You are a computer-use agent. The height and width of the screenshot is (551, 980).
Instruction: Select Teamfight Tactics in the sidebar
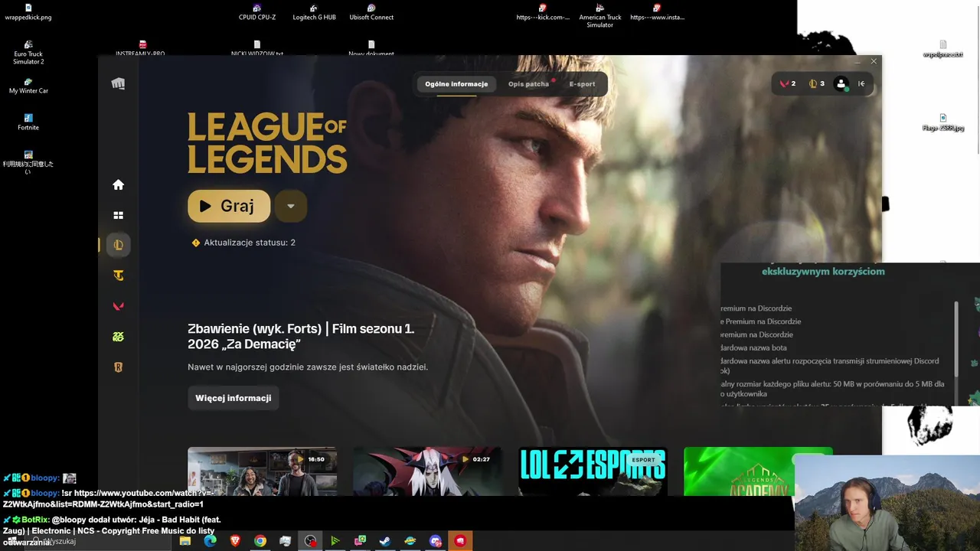[x=118, y=275]
